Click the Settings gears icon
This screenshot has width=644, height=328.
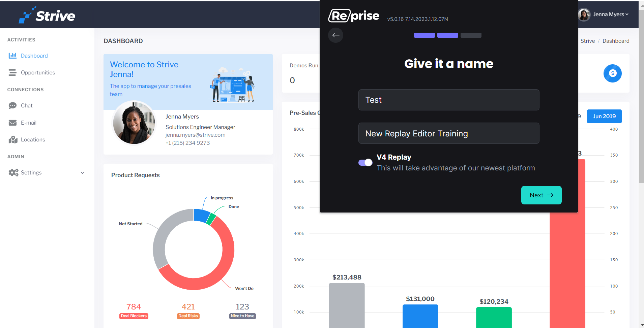(x=13, y=172)
